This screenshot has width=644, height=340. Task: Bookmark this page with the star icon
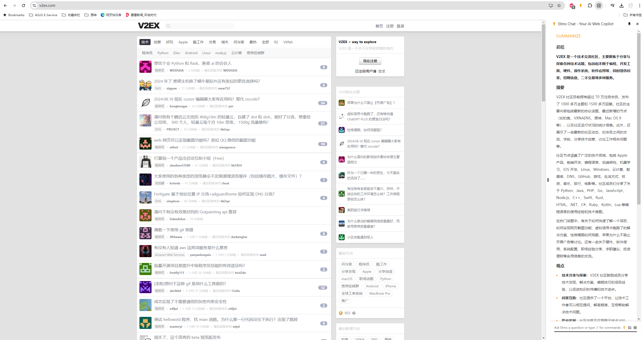tap(559, 6)
